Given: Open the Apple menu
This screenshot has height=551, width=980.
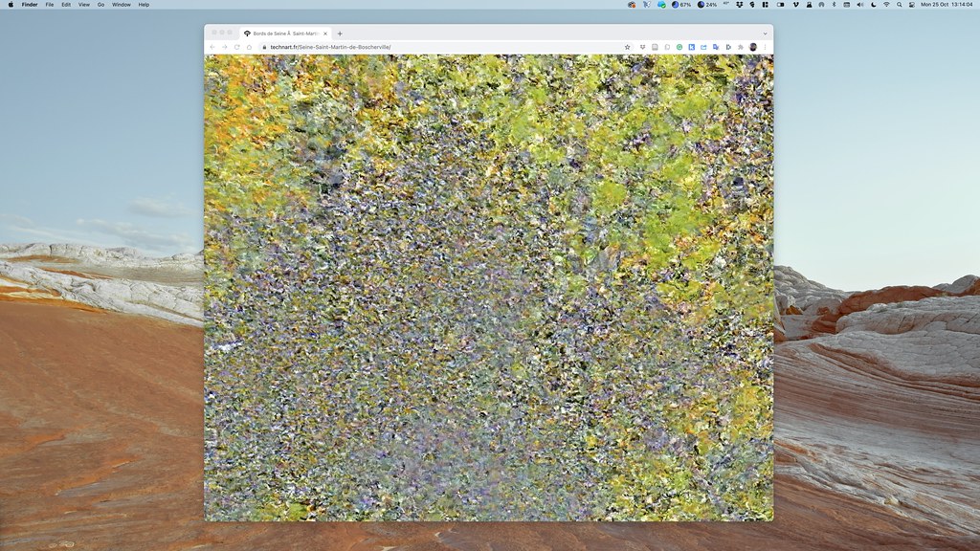Looking at the screenshot, I should click(x=11, y=5).
